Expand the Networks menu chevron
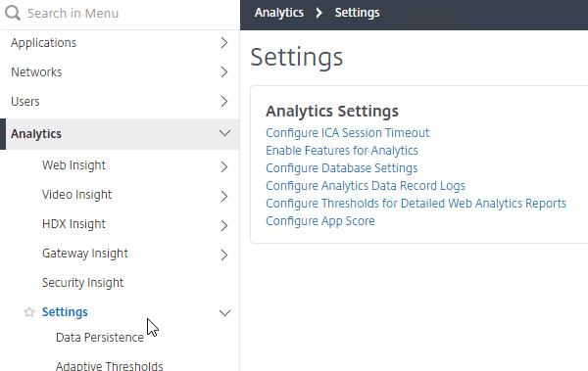588x371 pixels. click(x=224, y=72)
